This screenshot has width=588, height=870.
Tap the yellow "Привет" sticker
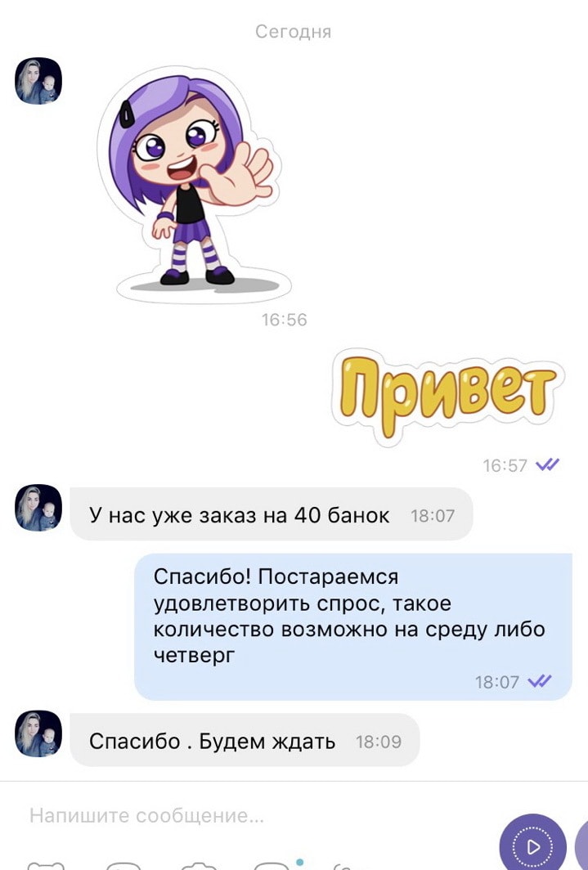447,394
